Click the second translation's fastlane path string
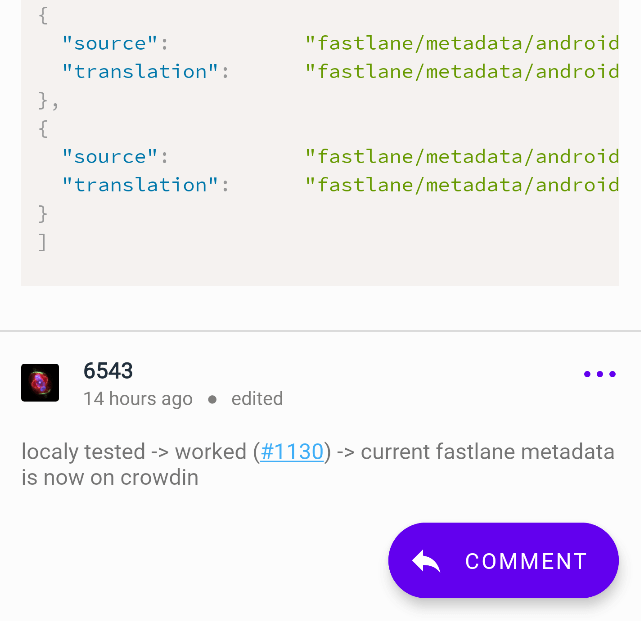The height and width of the screenshot is (621, 641). [x=462, y=185]
